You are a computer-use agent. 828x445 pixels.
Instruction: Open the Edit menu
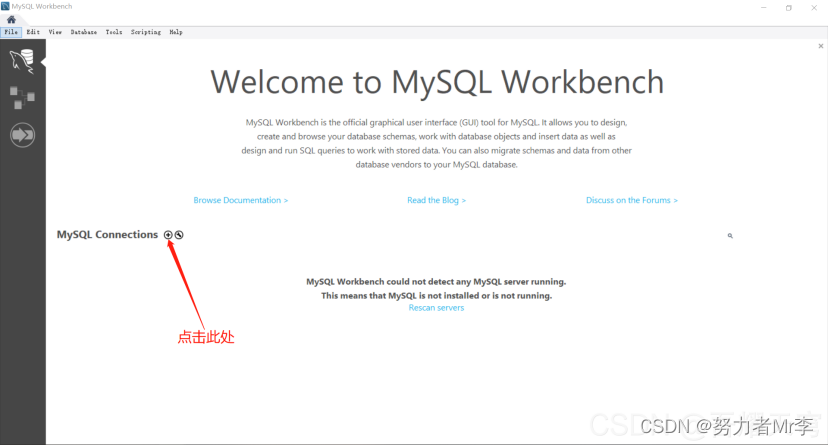pyautogui.click(x=33, y=32)
